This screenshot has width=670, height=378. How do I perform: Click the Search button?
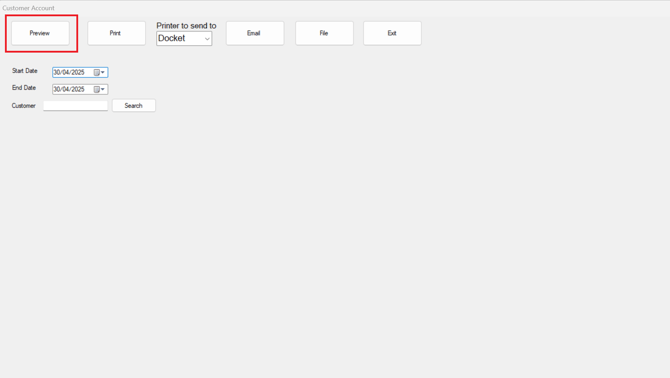pos(134,105)
